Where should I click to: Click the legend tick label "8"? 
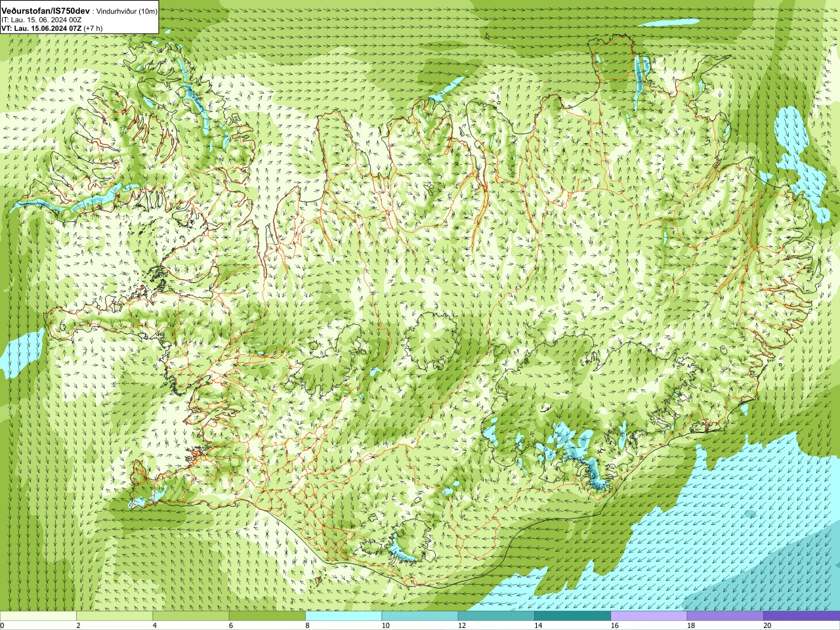point(307,625)
